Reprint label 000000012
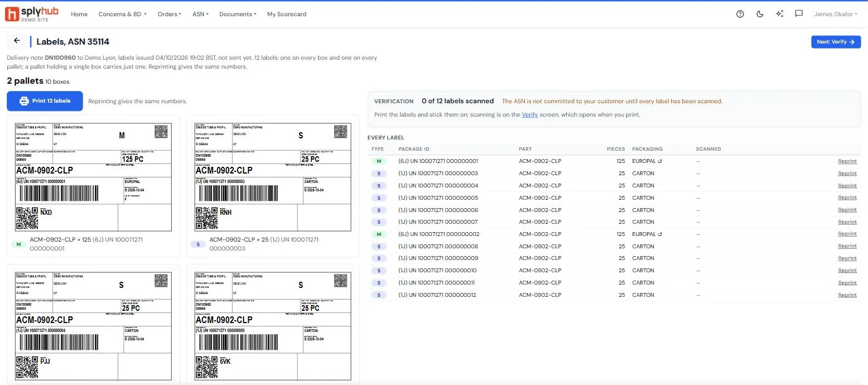This screenshot has height=385, width=868. pyautogui.click(x=847, y=295)
